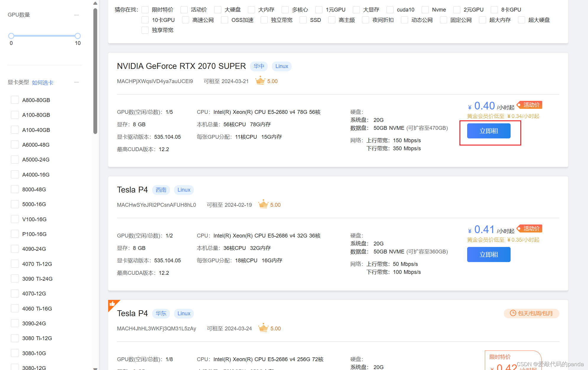This screenshot has width=588, height=370.
Task: Select the SSD filter checkbox
Action: tap(303, 20)
